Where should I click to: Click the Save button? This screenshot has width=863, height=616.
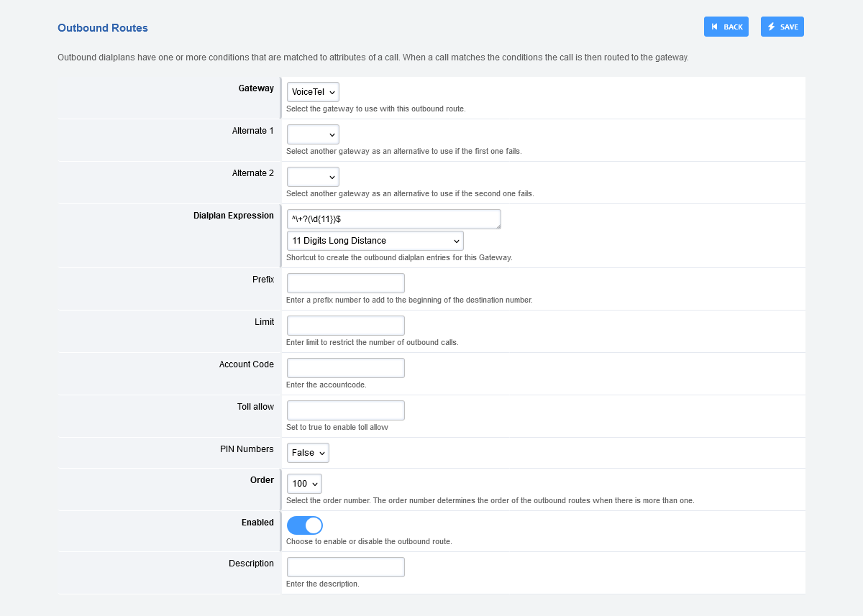tap(782, 27)
